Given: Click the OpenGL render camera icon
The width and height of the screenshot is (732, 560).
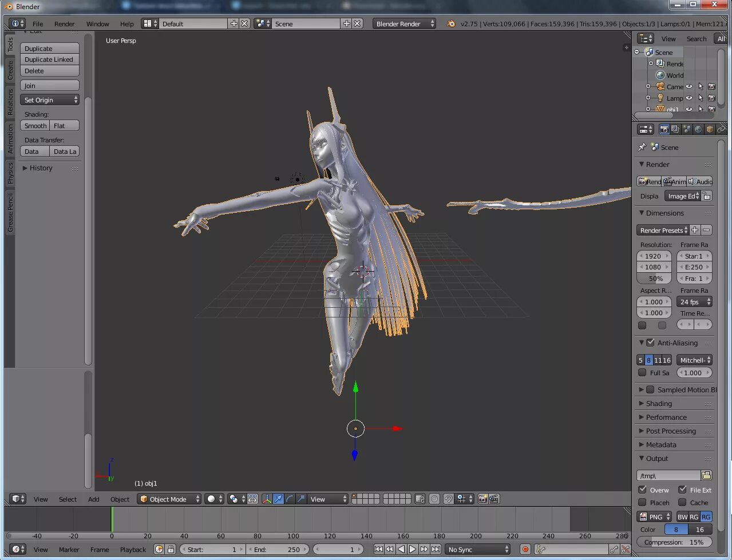Looking at the screenshot, I should pyautogui.click(x=482, y=499).
